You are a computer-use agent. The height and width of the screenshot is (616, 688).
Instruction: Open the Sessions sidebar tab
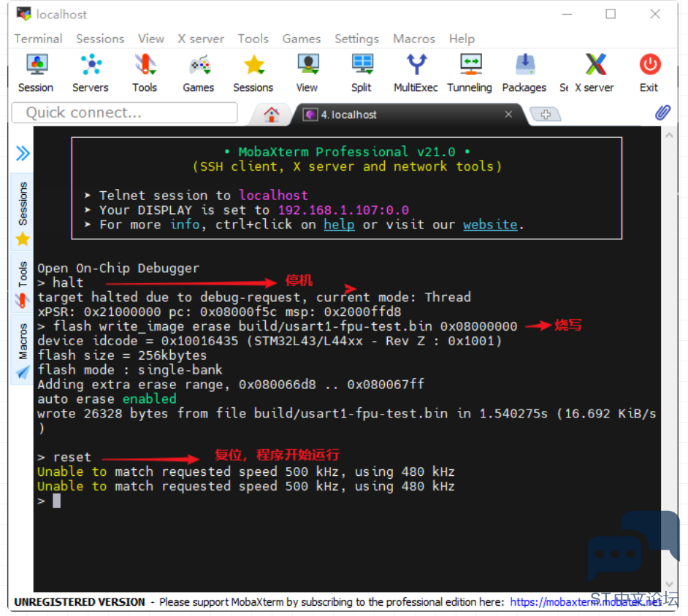click(x=23, y=213)
